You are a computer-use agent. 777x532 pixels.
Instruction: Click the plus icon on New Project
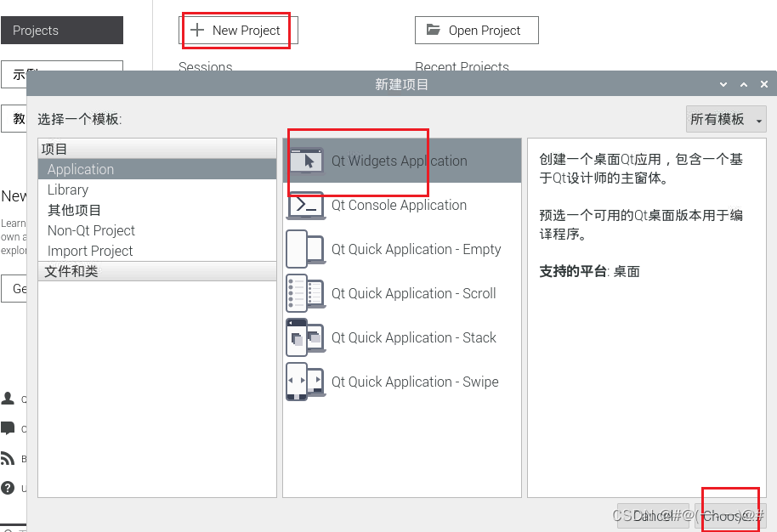point(197,31)
